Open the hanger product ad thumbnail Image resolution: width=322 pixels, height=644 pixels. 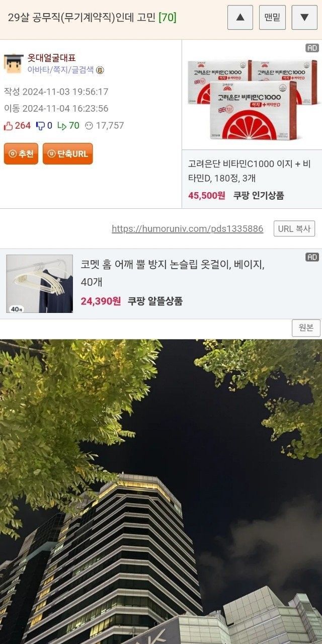40,284
